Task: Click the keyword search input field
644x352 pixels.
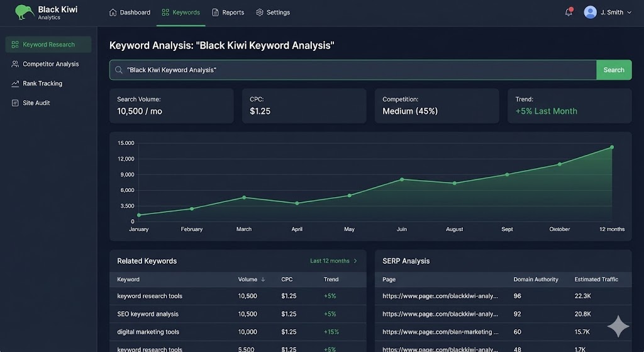Action: tap(352, 70)
